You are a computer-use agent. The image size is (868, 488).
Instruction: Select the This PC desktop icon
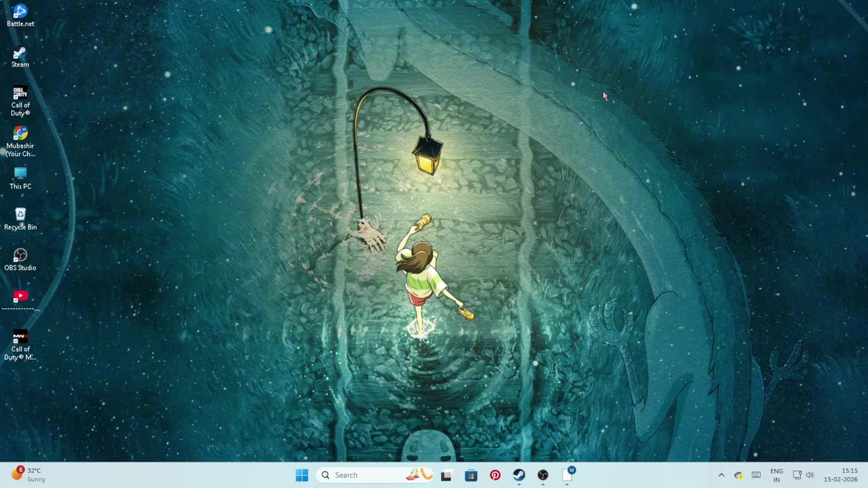click(20, 179)
